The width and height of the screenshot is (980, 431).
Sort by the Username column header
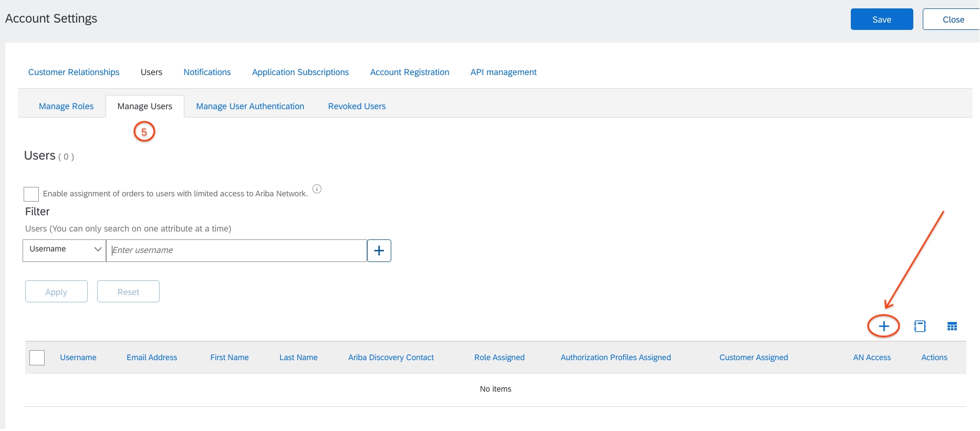pos(78,358)
